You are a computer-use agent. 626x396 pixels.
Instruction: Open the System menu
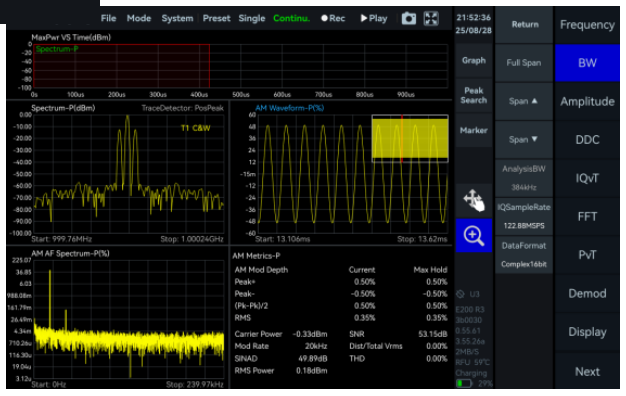177,18
